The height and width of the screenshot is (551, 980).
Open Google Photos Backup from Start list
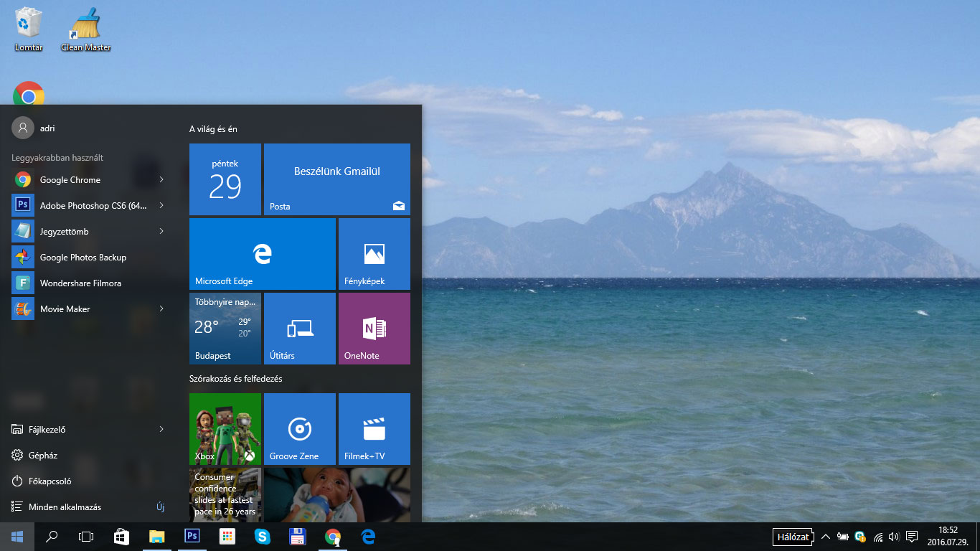pyautogui.click(x=90, y=257)
